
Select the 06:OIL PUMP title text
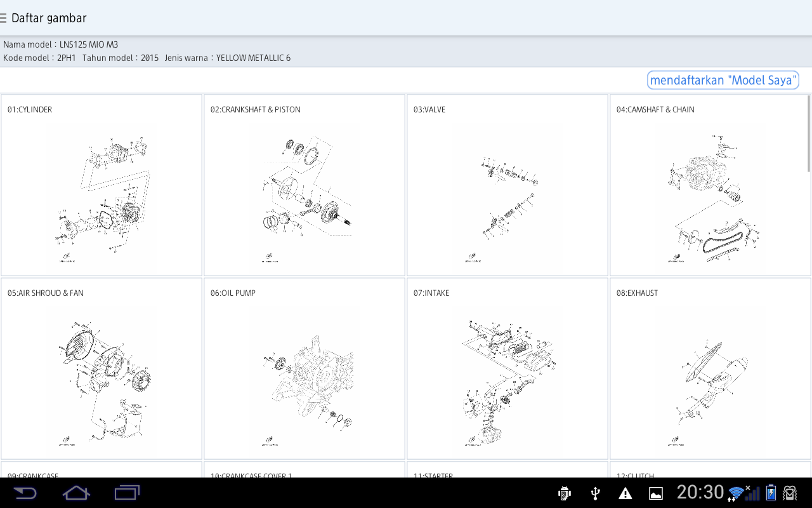(x=233, y=293)
